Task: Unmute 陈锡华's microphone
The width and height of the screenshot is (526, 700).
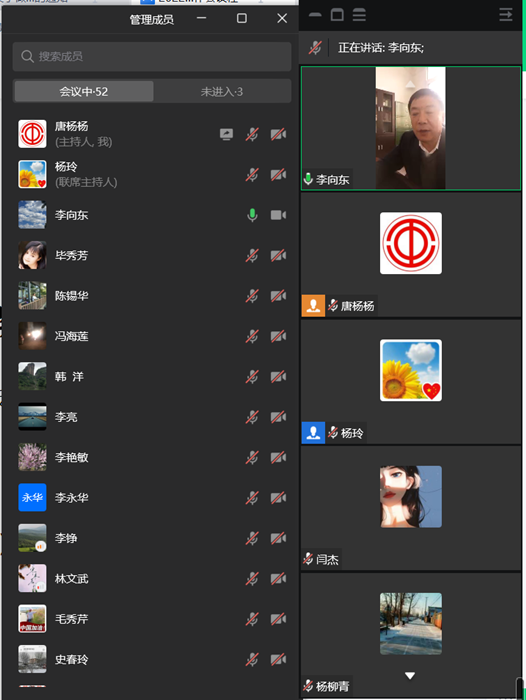Action: coord(252,296)
